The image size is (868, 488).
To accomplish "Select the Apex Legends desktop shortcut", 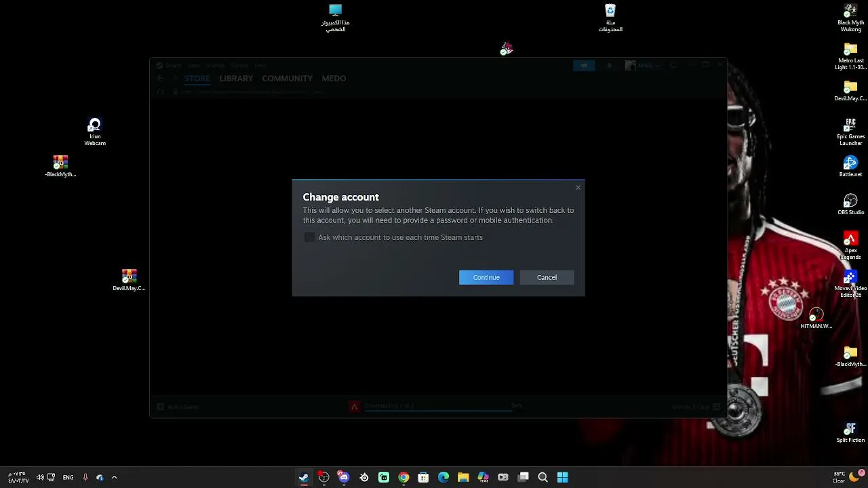I will (850, 246).
